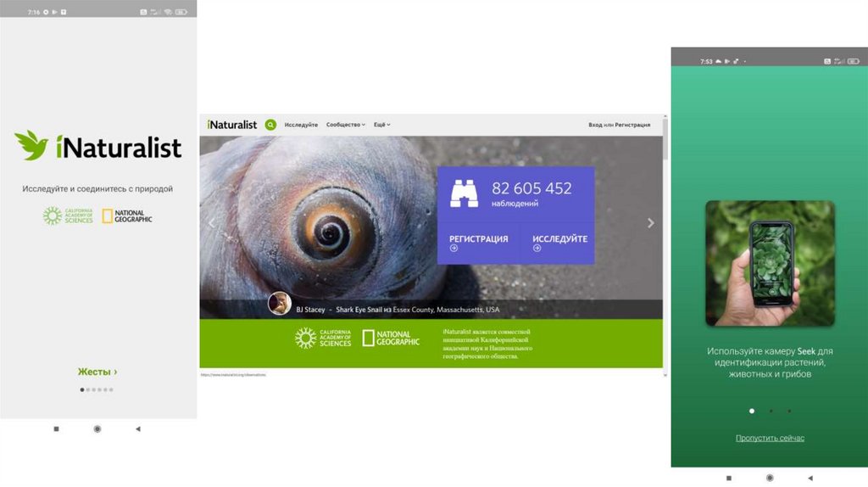Tap the Исследуйте и соединитесь с природой tagline

click(x=97, y=189)
